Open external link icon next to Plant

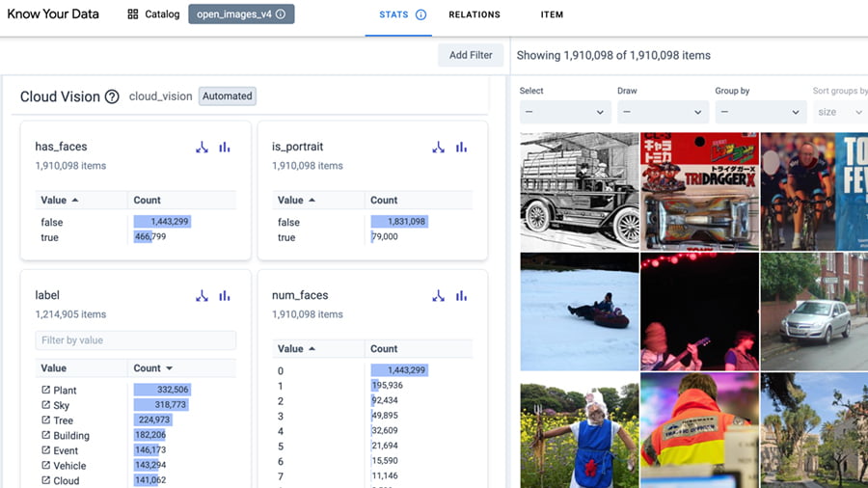point(45,391)
